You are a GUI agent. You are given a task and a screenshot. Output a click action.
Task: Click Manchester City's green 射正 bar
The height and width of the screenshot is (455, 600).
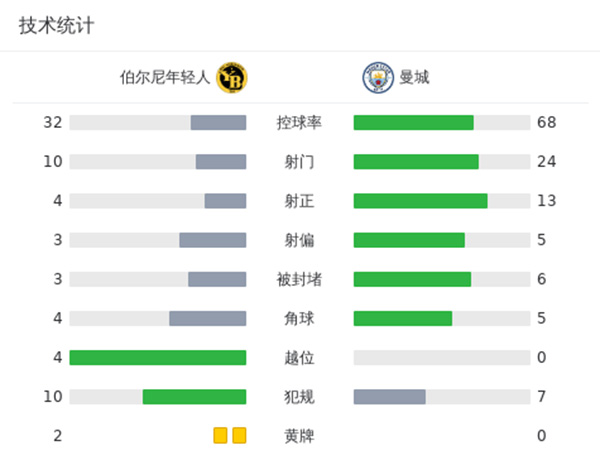click(420, 201)
